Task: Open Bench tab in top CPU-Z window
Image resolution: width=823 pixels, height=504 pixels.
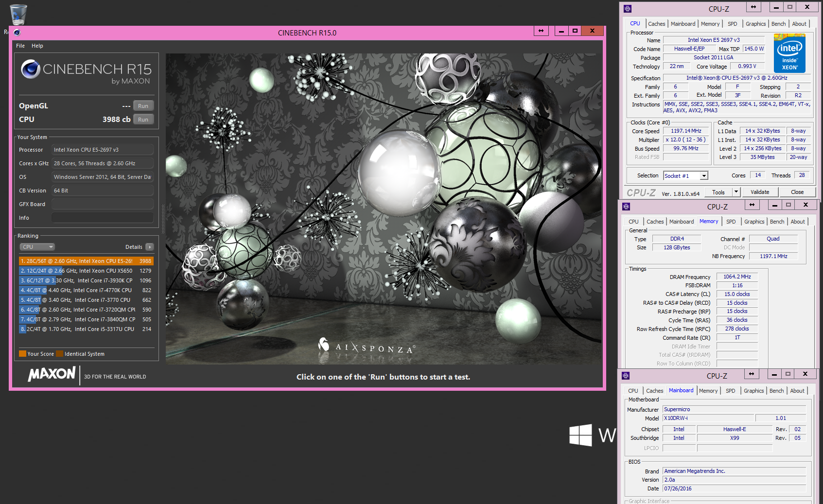Action: 778,24
